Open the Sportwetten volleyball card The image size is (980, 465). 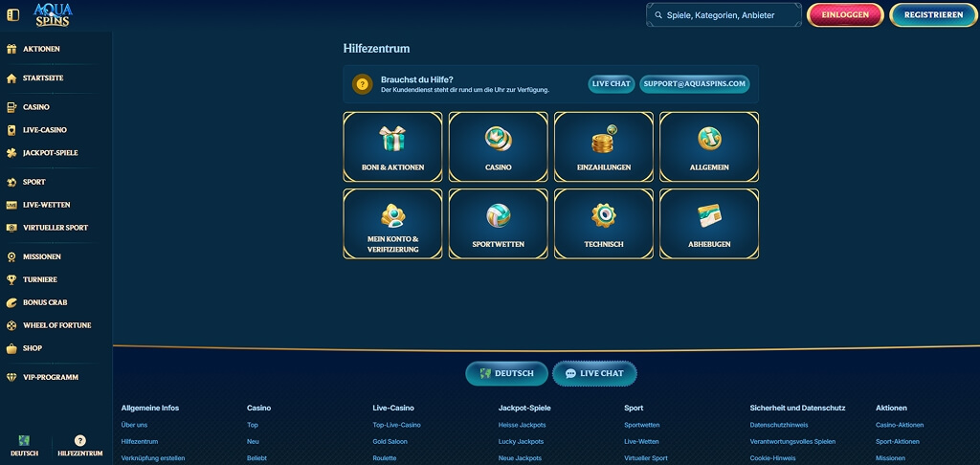pos(498,224)
